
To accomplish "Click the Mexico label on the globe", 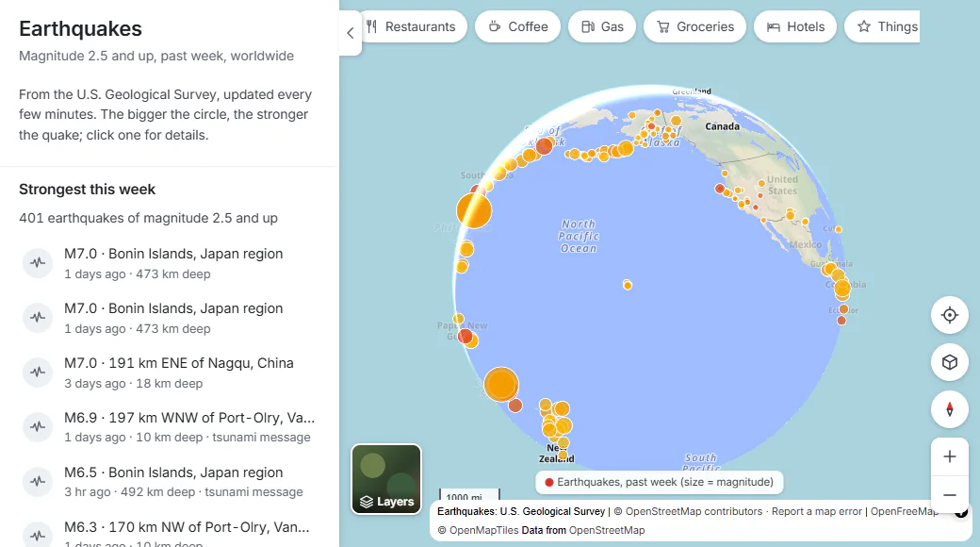I will point(805,244).
